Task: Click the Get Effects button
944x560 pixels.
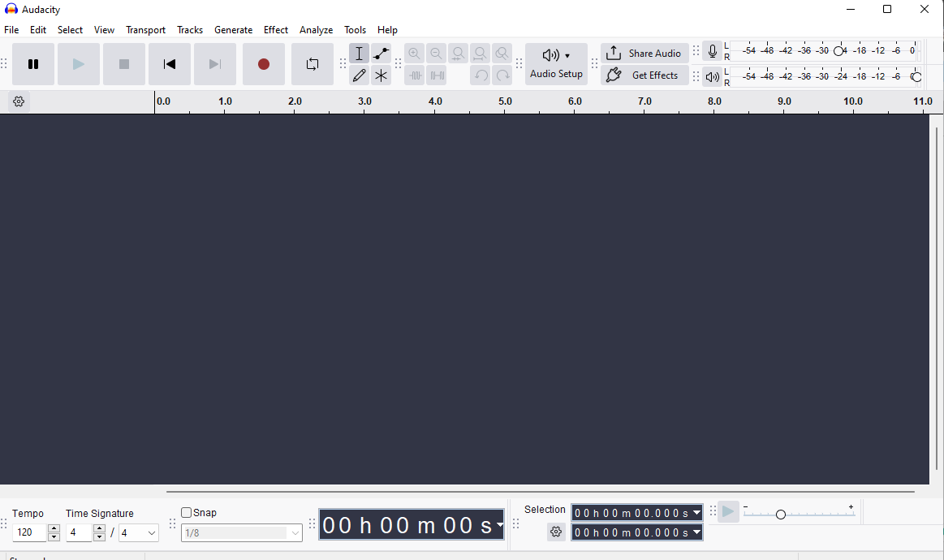Action: tap(644, 75)
